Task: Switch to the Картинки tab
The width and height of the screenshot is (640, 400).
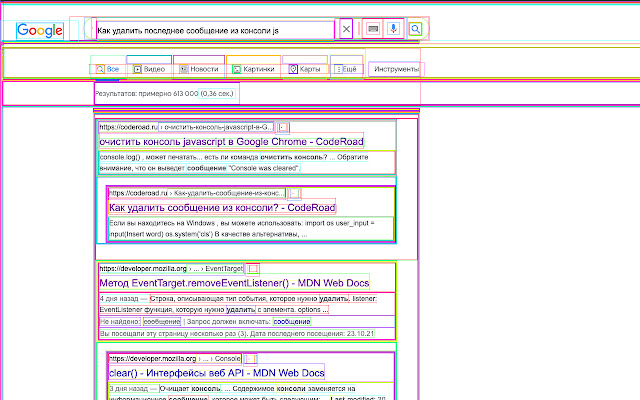Action: coord(253,69)
